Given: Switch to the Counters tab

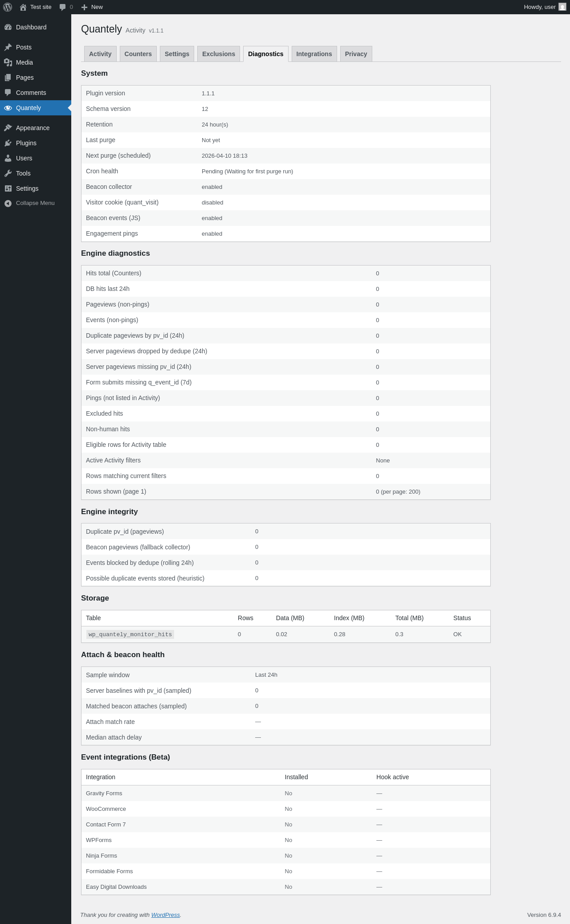Looking at the screenshot, I should (138, 54).
